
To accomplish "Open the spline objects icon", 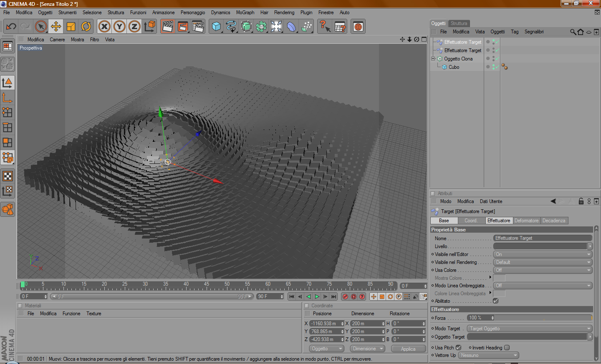I will [231, 27].
